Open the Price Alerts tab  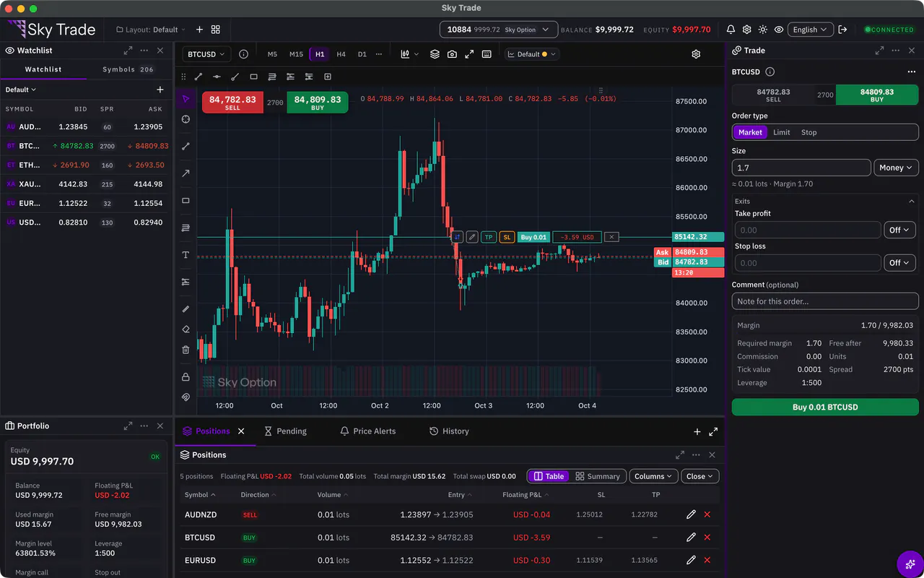(x=368, y=431)
